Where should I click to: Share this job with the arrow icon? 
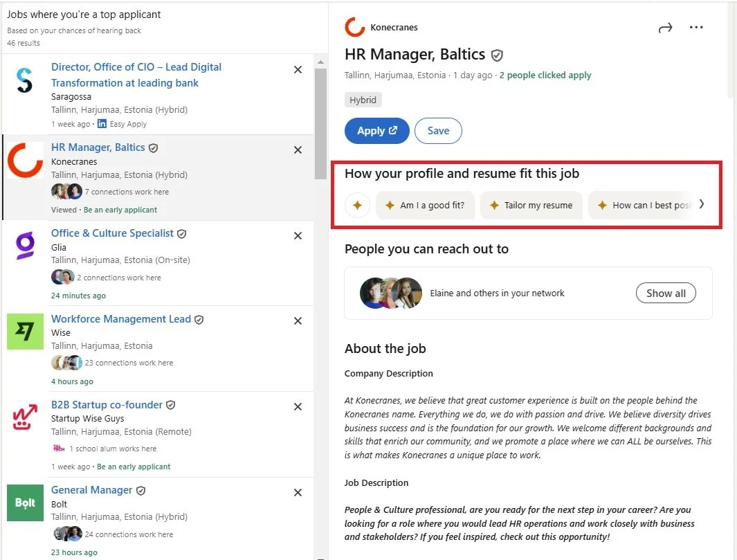pos(665,28)
